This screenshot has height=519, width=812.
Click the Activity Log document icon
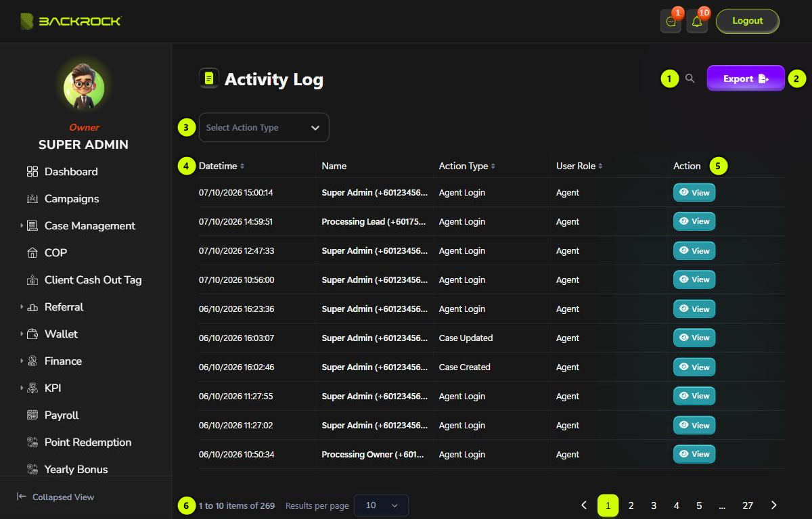tap(209, 78)
